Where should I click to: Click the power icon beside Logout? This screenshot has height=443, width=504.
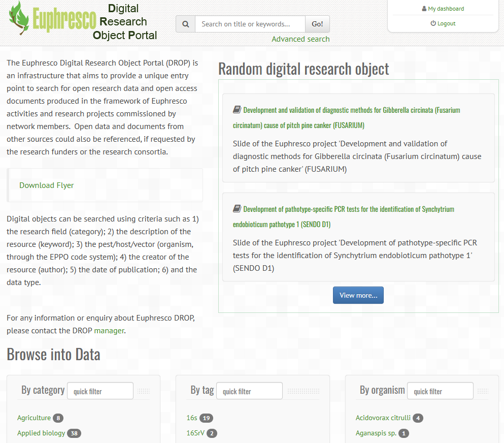pos(433,23)
